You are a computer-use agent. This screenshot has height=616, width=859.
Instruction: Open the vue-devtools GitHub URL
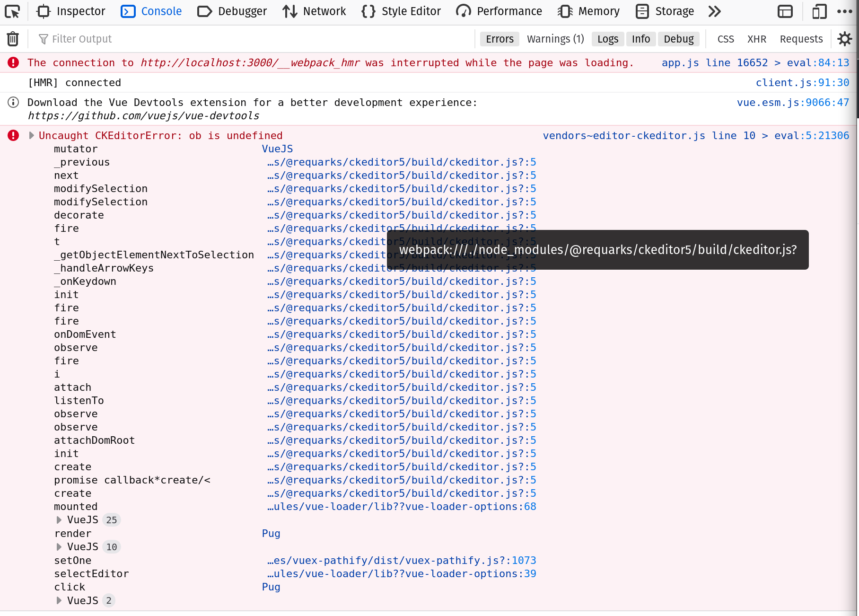tap(143, 115)
